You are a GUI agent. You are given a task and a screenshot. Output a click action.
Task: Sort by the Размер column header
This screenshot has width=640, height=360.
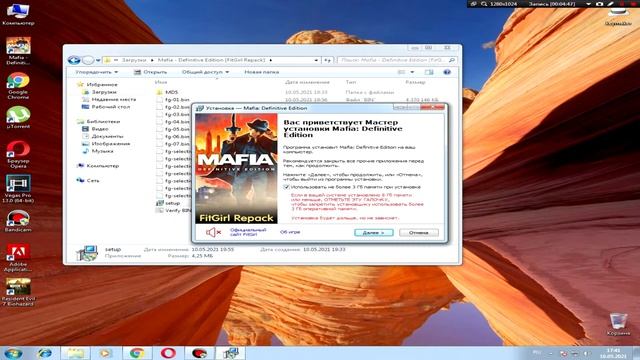point(415,82)
